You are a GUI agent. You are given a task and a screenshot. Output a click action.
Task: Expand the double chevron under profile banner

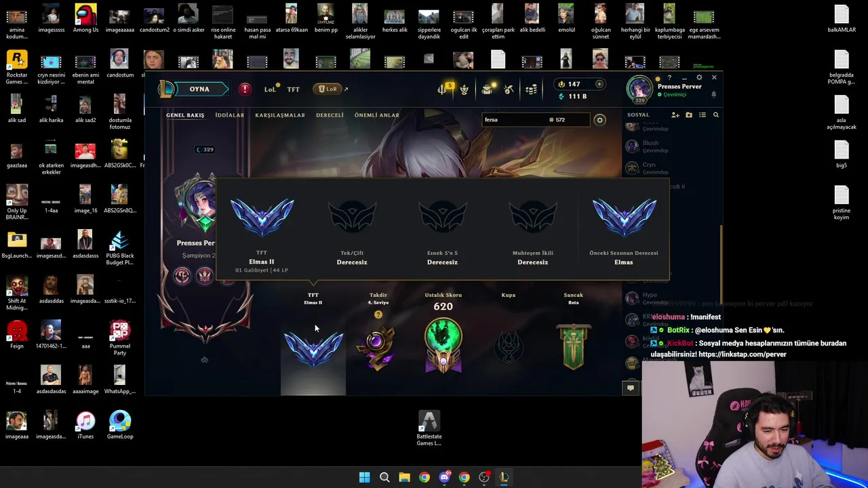[x=204, y=360]
